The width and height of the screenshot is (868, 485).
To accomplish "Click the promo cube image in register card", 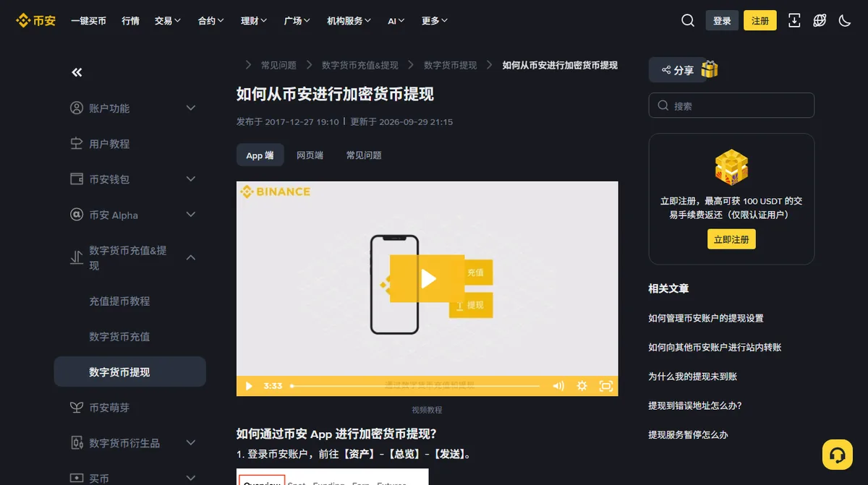I will point(731,168).
